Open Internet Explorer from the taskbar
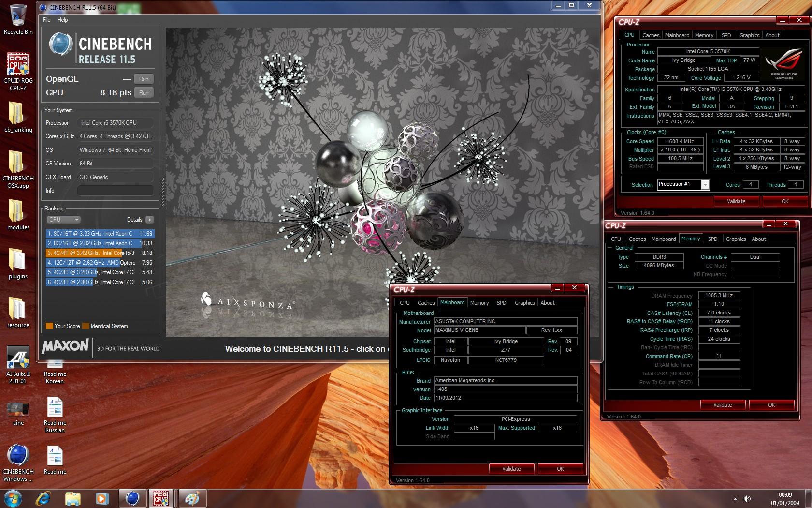This screenshot has height=508, width=812. (x=43, y=498)
